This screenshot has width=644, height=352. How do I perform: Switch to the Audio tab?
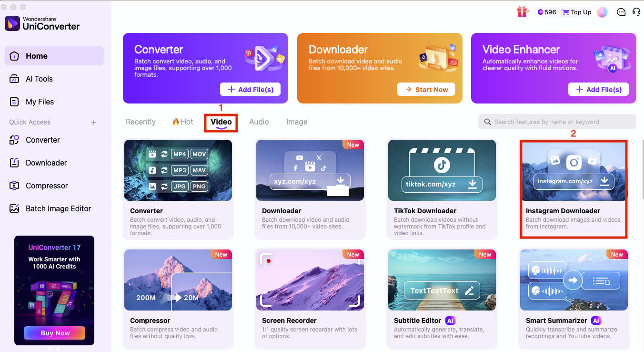tap(259, 122)
